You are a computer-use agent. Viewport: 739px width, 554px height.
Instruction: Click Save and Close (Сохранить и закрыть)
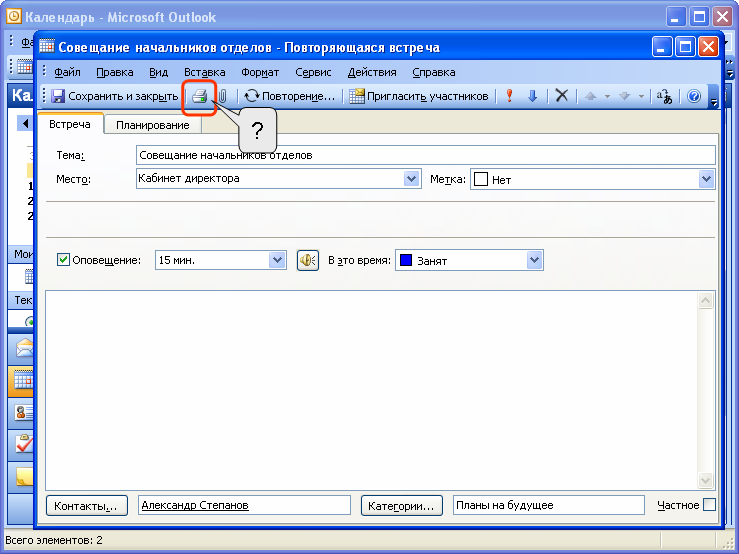click(x=115, y=96)
